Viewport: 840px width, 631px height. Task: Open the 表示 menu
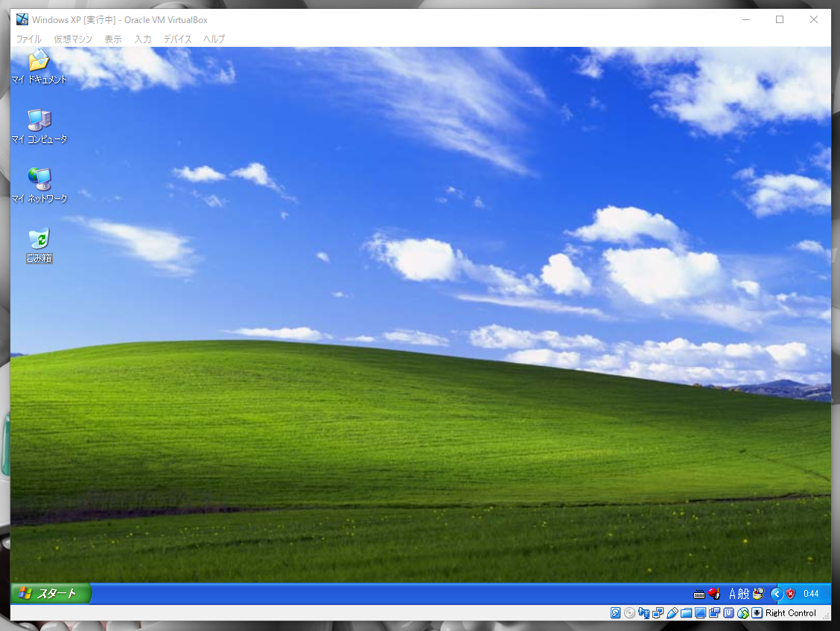[x=113, y=39]
